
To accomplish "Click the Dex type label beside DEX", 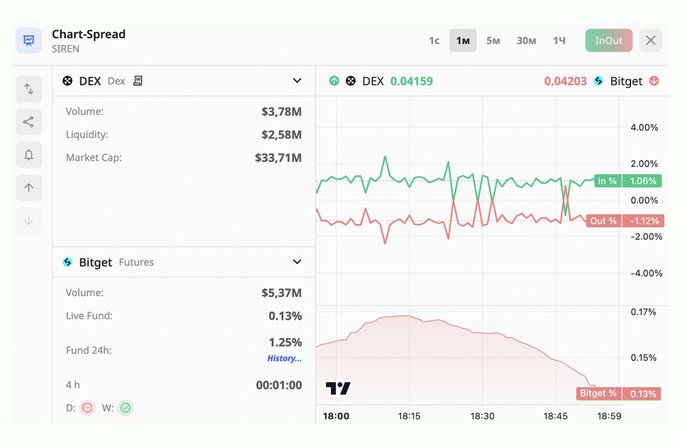I will point(116,81).
